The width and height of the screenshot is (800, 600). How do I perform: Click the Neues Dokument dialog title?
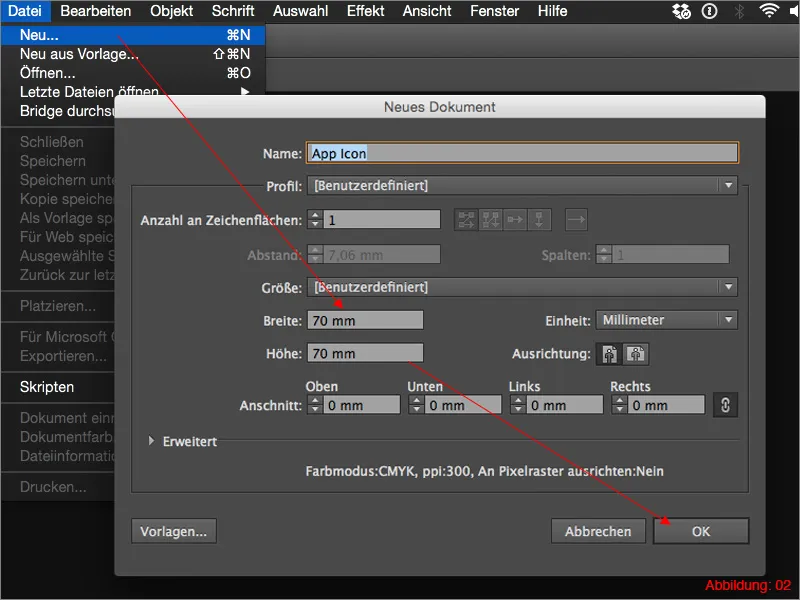pos(439,107)
